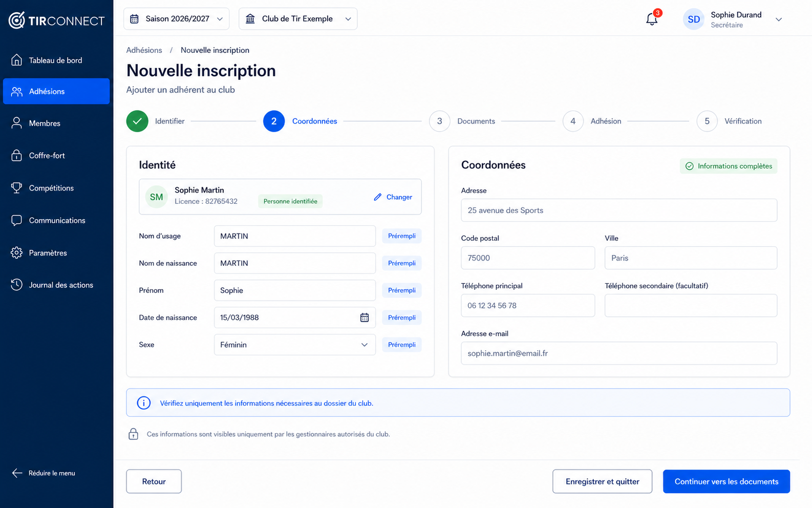Image resolution: width=812 pixels, height=508 pixels.
Task: Click the Membres person icon
Action: (x=17, y=123)
